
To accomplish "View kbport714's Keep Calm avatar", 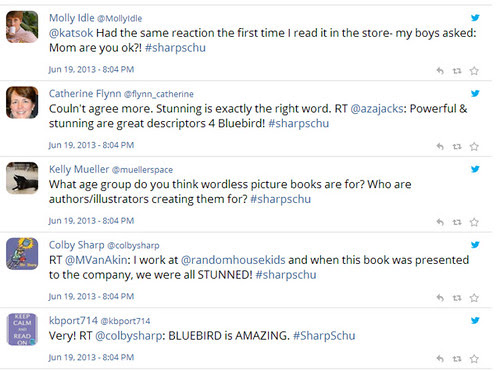I will point(22,329).
